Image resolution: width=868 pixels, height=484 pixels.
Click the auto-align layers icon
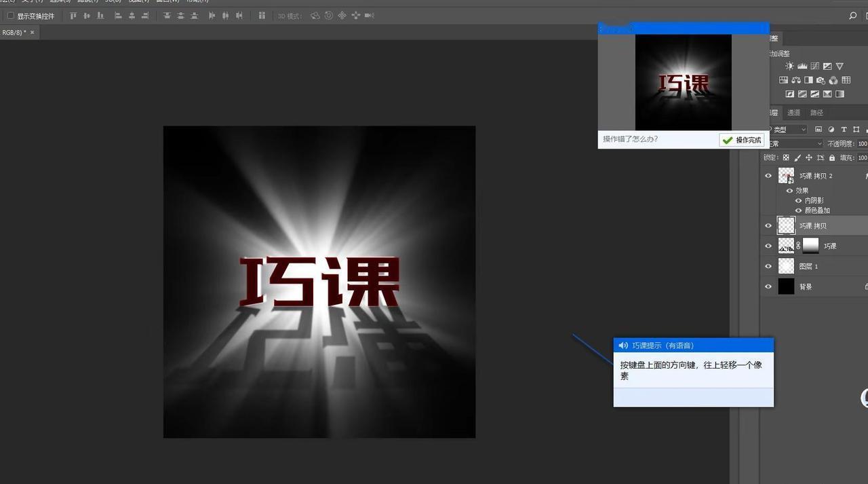pyautogui.click(x=262, y=16)
